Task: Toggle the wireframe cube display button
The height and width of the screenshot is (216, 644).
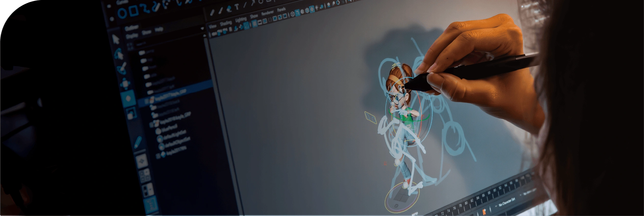Action: click(293, 14)
